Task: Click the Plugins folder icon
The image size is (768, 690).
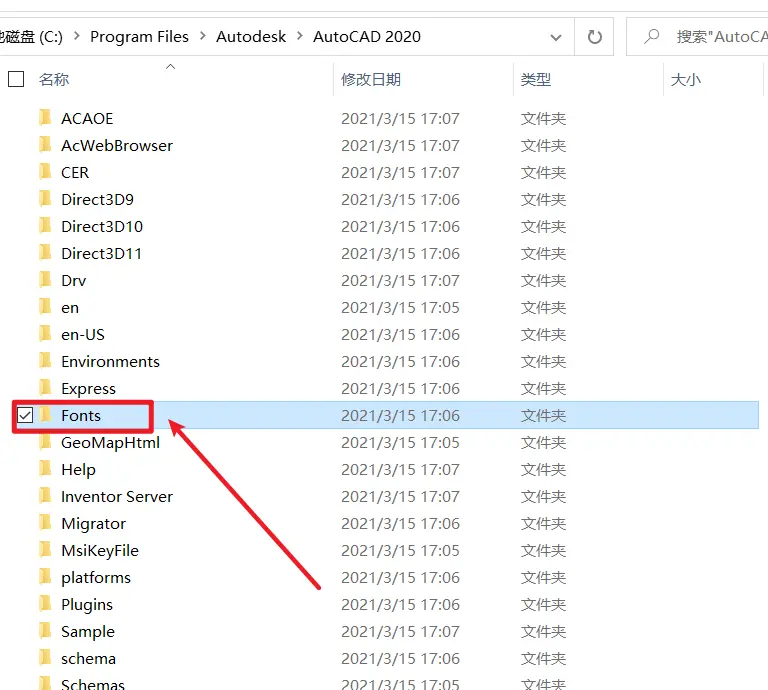Action: tap(45, 604)
